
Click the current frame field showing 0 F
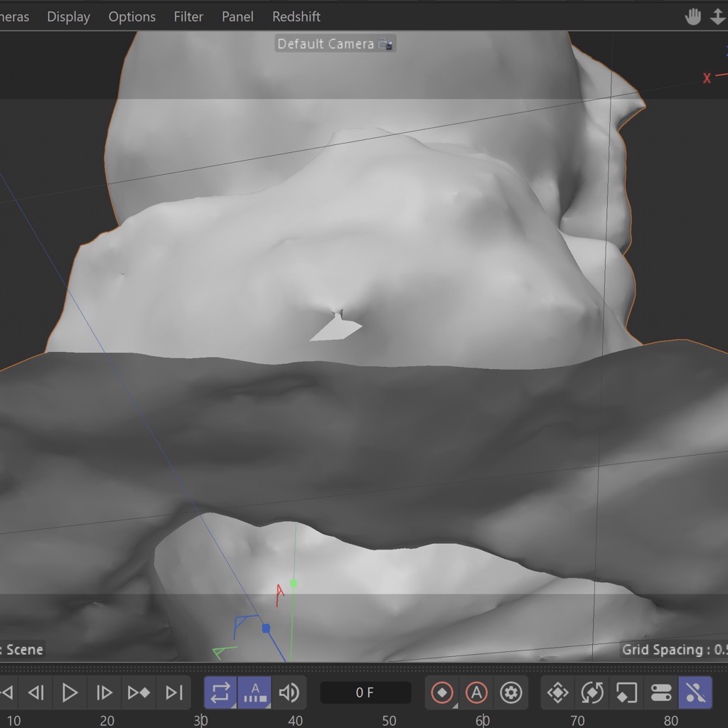click(x=365, y=692)
